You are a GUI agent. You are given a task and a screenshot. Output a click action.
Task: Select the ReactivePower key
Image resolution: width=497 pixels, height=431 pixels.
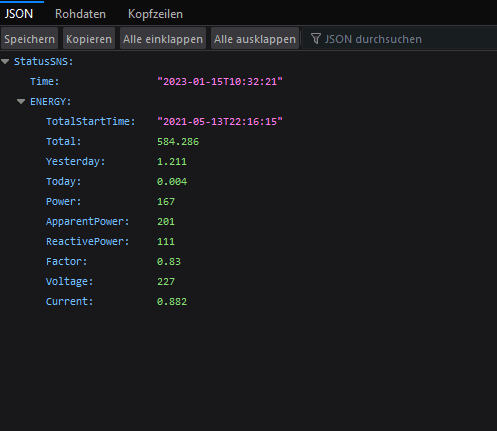pos(88,242)
